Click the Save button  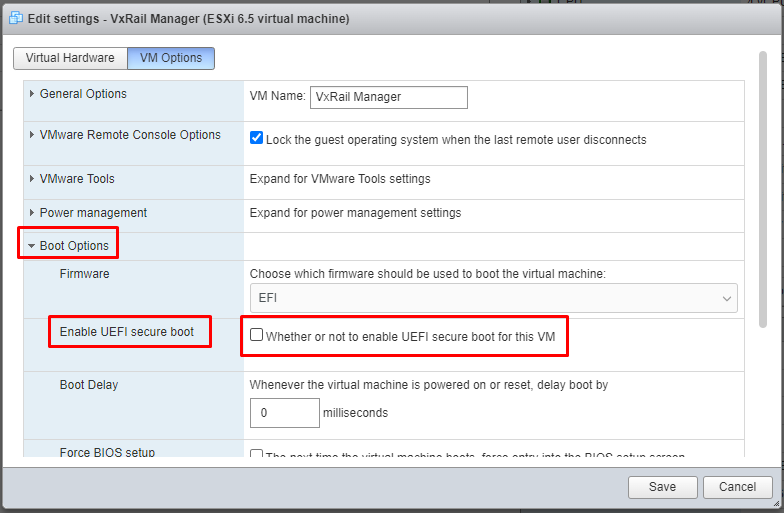click(662, 487)
